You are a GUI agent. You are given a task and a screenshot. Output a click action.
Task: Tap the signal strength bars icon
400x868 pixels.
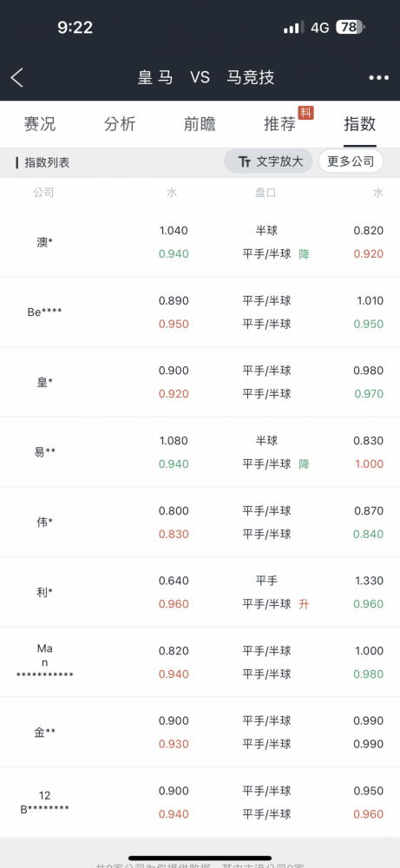point(294,27)
